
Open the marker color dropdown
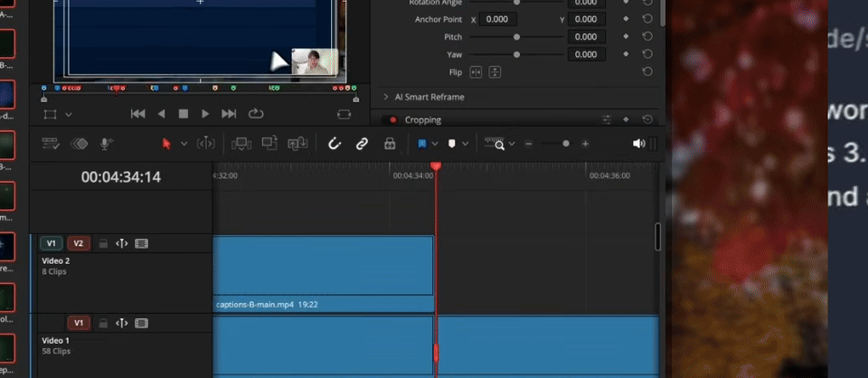465,144
